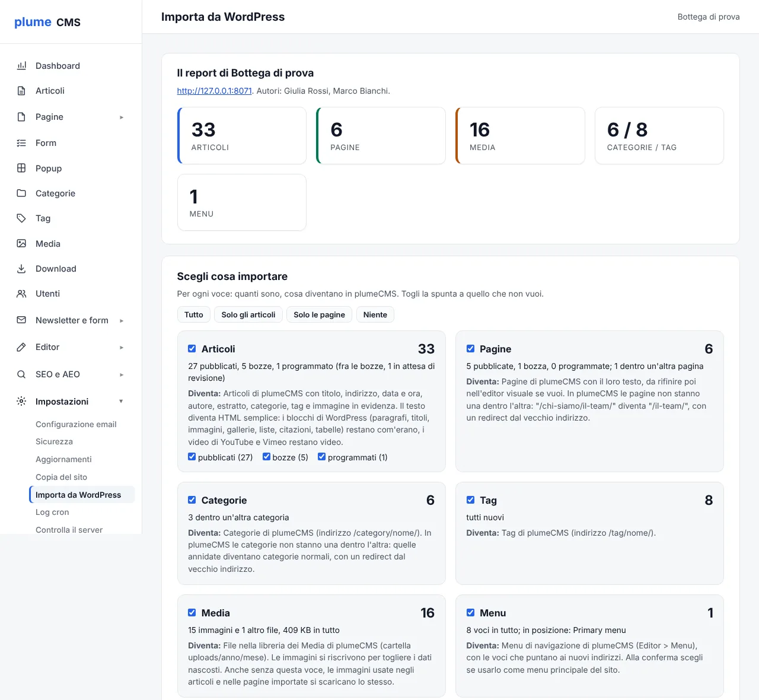Click the Impostazioni gear icon
The image size is (759, 700).
[21, 401]
